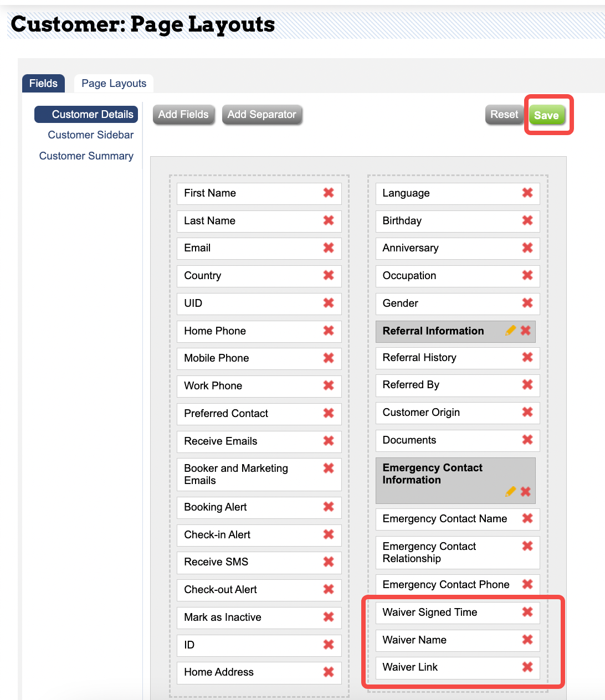The height and width of the screenshot is (700, 605).
Task: Open Customer Summary layout
Action: tap(86, 156)
